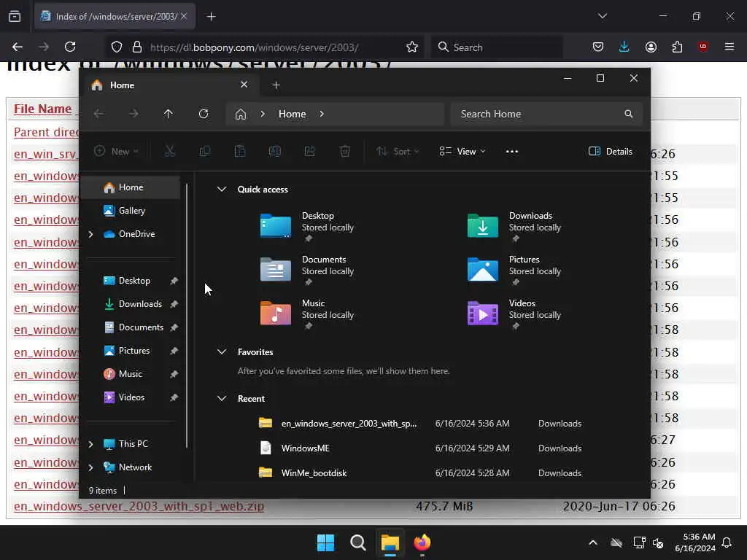Open the See more ellipsis menu
The image size is (747, 560).
[511, 152]
